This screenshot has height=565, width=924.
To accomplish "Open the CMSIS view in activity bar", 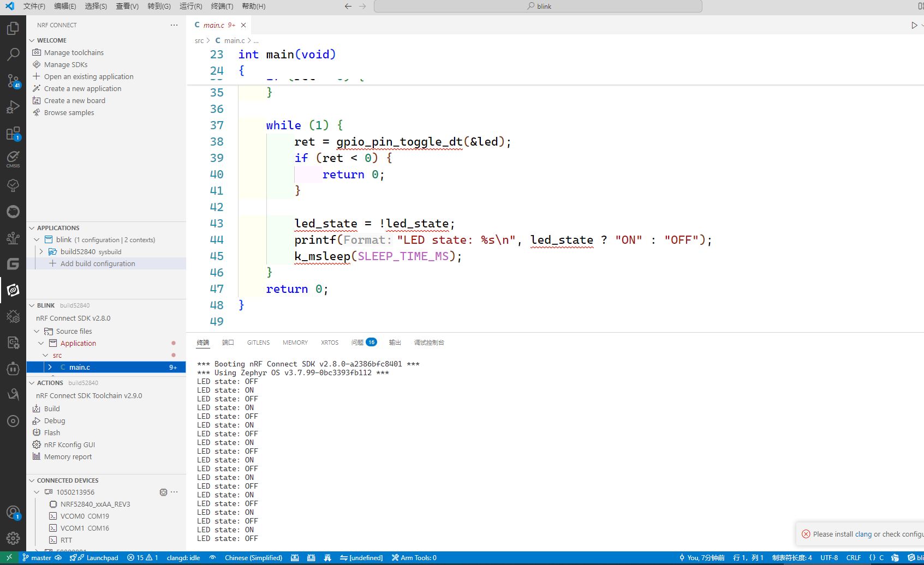I will coord(13,159).
